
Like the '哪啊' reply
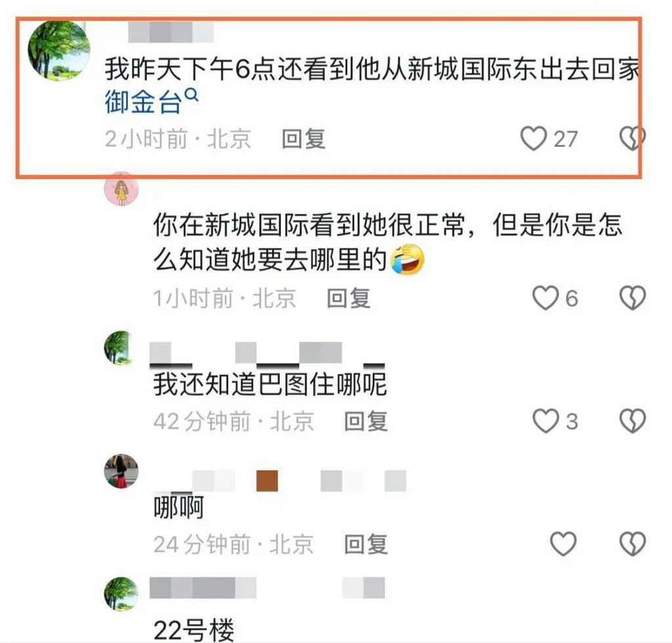pyautogui.click(x=563, y=544)
